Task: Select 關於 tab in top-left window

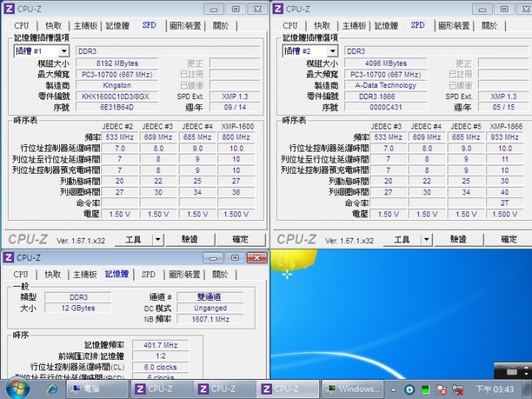Action: pyautogui.click(x=221, y=26)
